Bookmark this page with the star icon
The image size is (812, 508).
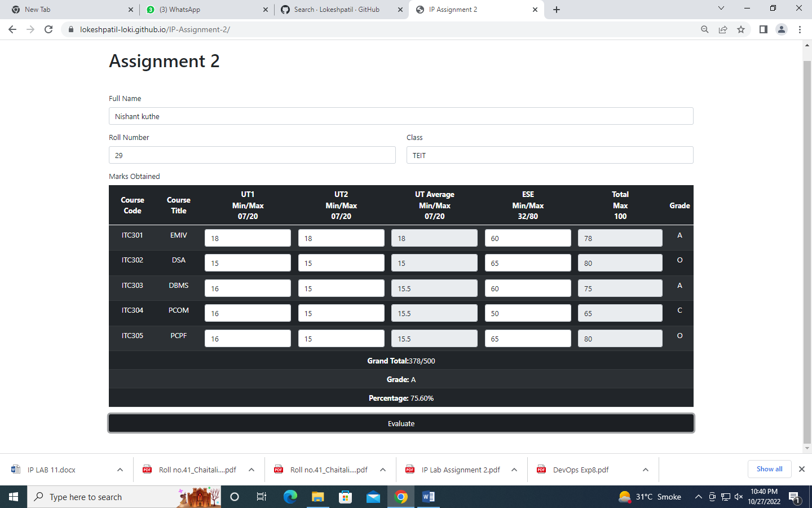(741, 29)
